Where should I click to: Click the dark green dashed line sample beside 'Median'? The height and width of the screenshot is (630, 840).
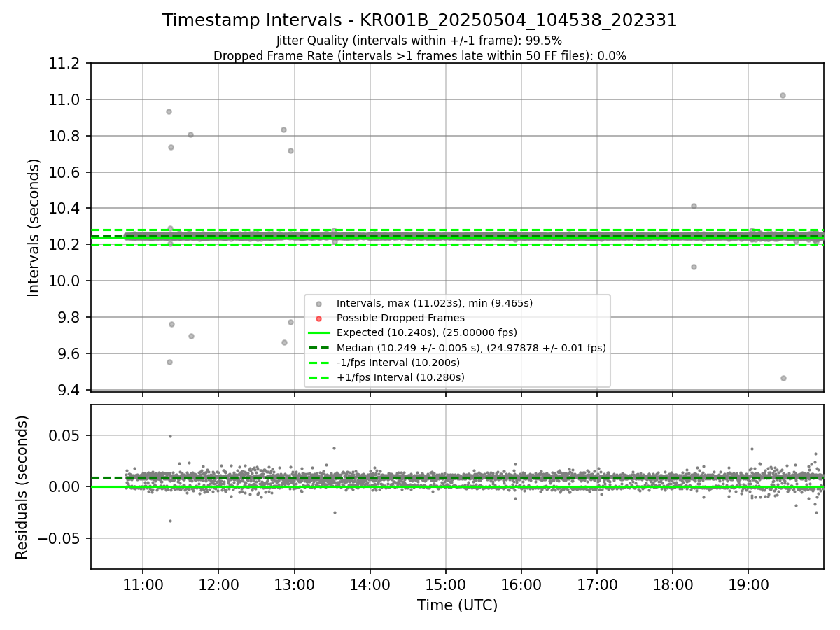(318, 348)
